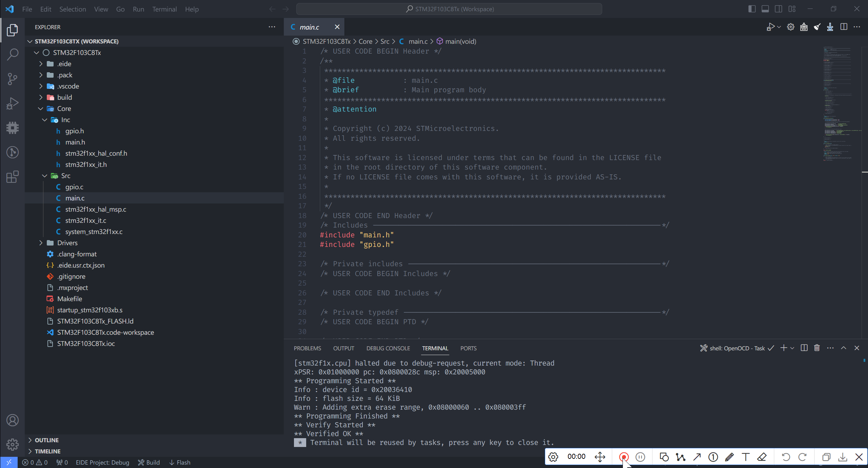Click the debug record/stop button
Viewport: 868px width, 468px height.
click(x=623, y=456)
